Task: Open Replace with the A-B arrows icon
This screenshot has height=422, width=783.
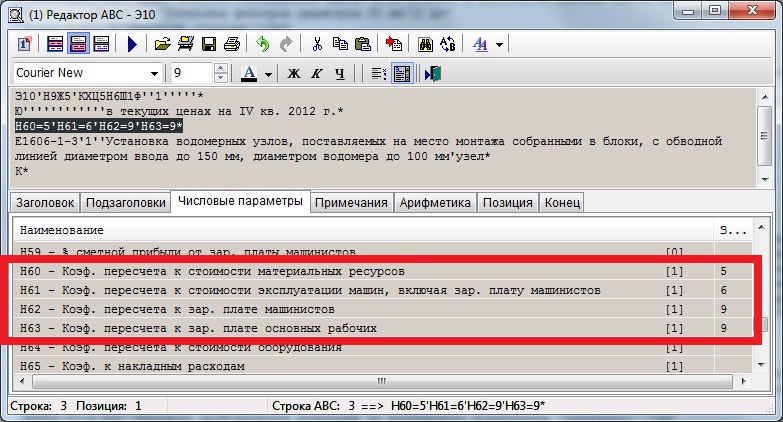Action: (x=448, y=44)
